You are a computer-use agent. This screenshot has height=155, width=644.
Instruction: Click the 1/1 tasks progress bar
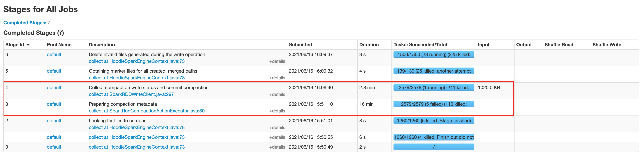[434, 147]
